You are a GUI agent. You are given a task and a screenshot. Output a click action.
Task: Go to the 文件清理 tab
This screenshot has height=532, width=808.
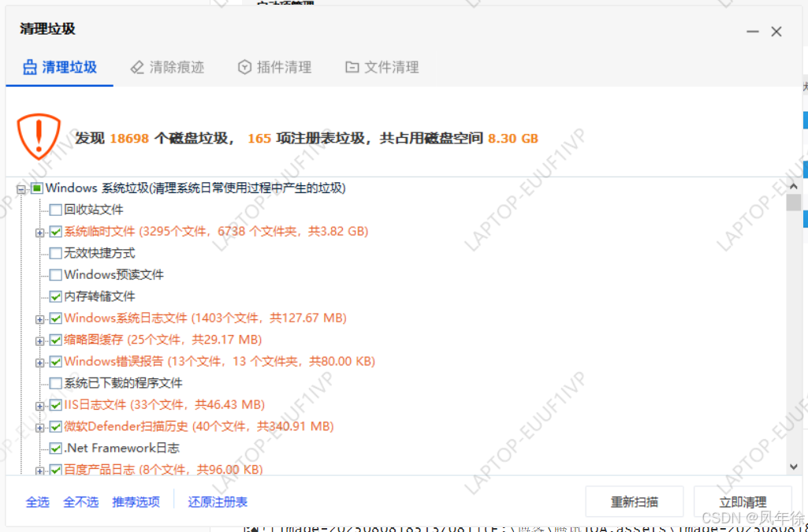(382, 68)
